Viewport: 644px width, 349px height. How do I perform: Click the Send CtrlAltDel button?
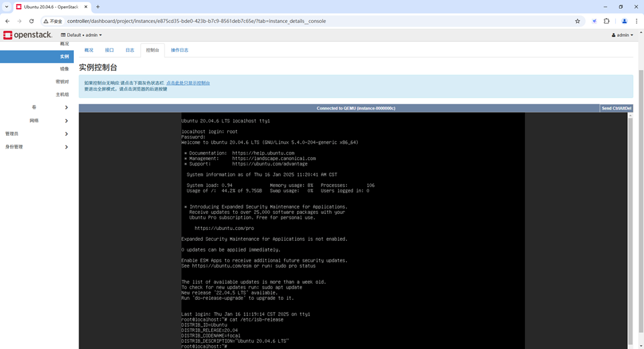(x=616, y=108)
